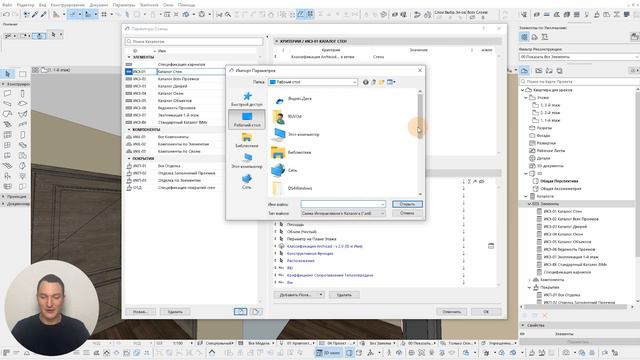Open the view menu icon in the import dialog

[391, 82]
